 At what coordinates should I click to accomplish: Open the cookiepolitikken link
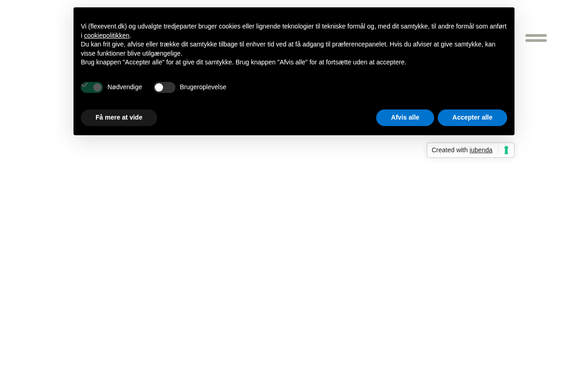click(x=107, y=35)
